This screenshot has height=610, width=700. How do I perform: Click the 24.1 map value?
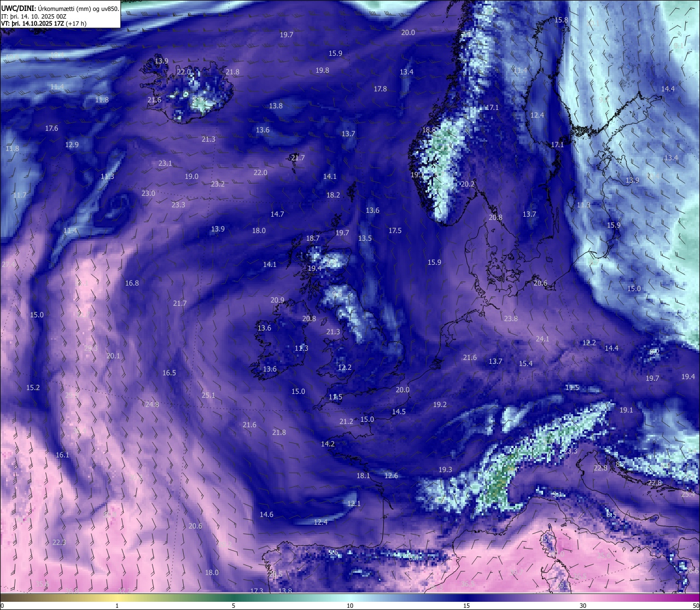click(542, 339)
